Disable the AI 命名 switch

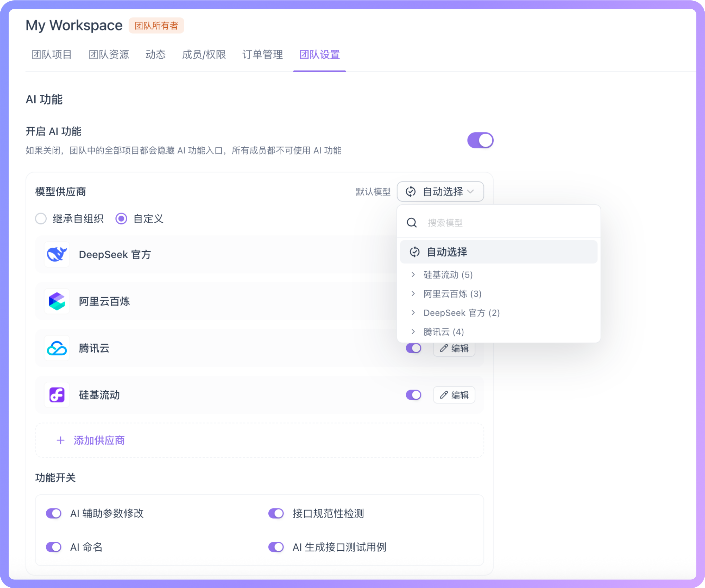pos(54,547)
